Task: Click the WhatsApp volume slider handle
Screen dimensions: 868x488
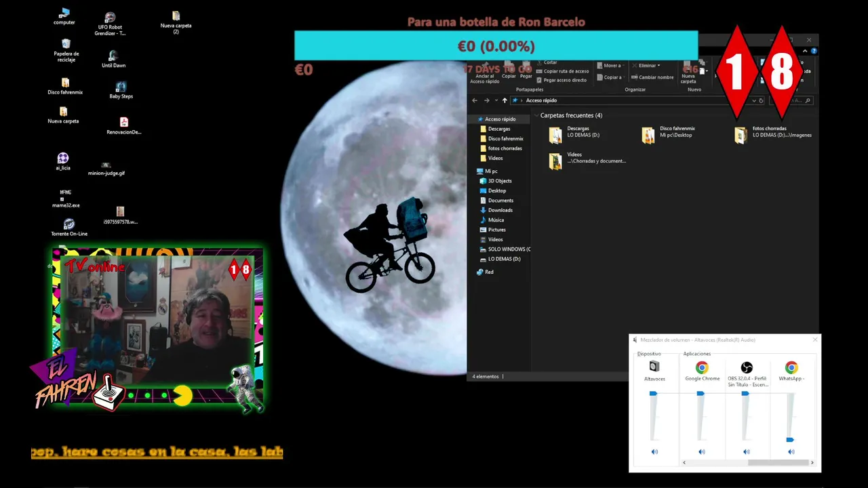Action: point(790,440)
